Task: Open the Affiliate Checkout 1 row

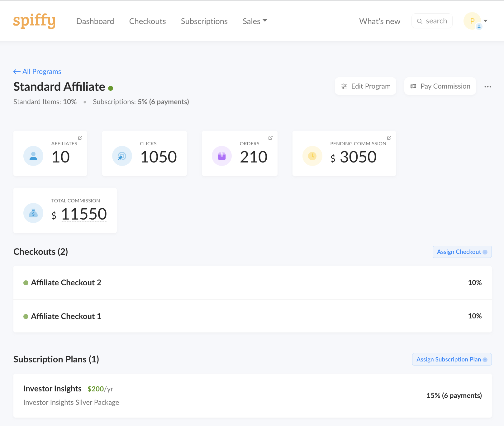Action: 253,316
